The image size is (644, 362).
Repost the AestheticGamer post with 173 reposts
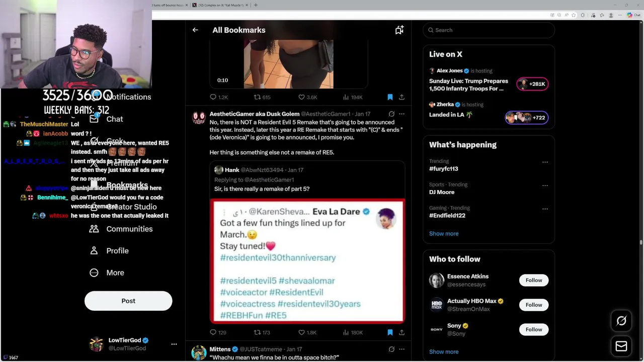[x=262, y=332]
